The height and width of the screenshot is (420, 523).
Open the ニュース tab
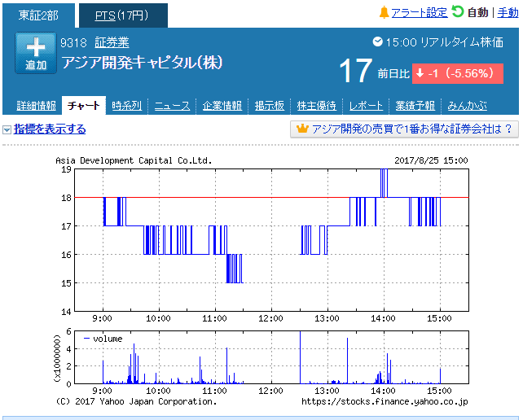172,106
